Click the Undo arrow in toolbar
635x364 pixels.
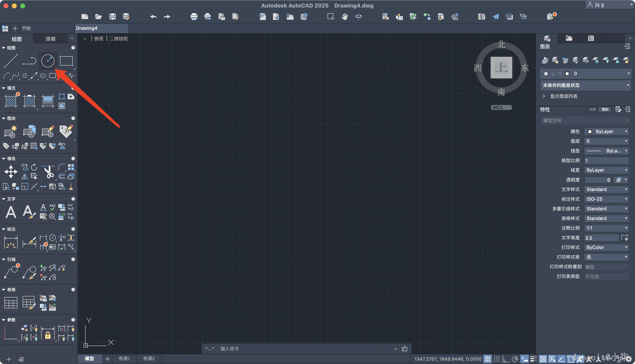[x=153, y=17]
